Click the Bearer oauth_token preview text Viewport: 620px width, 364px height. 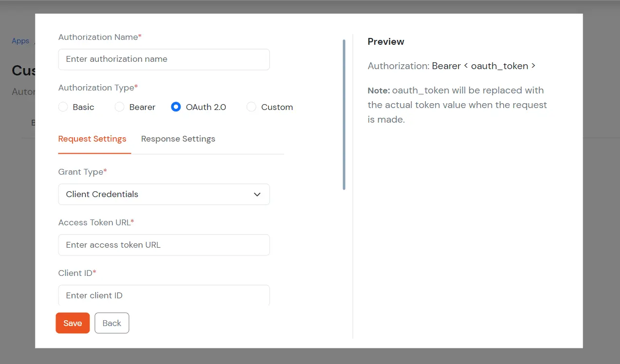click(484, 66)
